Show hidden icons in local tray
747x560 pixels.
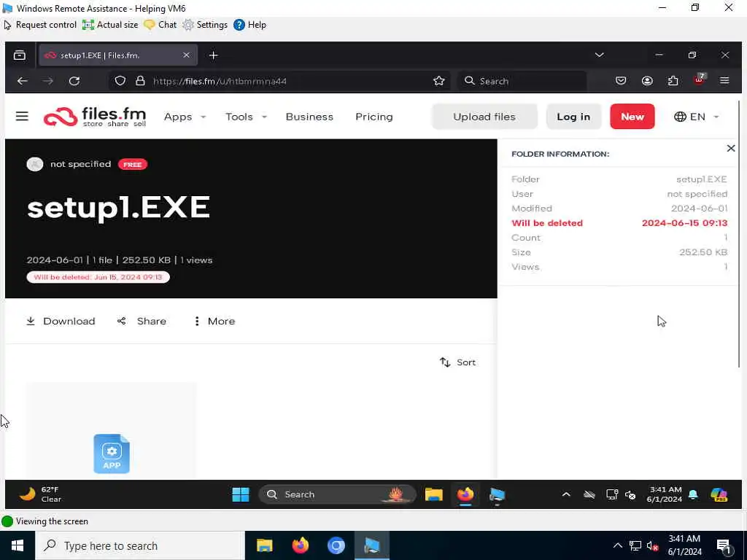617,545
